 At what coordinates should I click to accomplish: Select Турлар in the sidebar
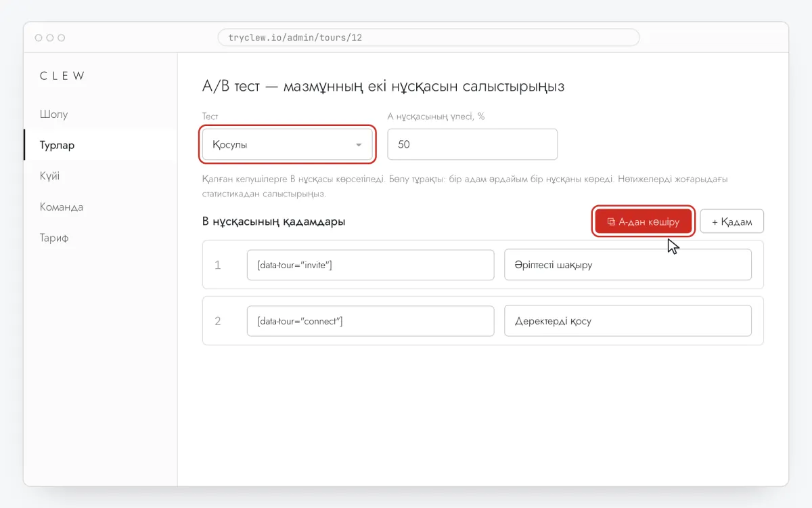[100, 145]
